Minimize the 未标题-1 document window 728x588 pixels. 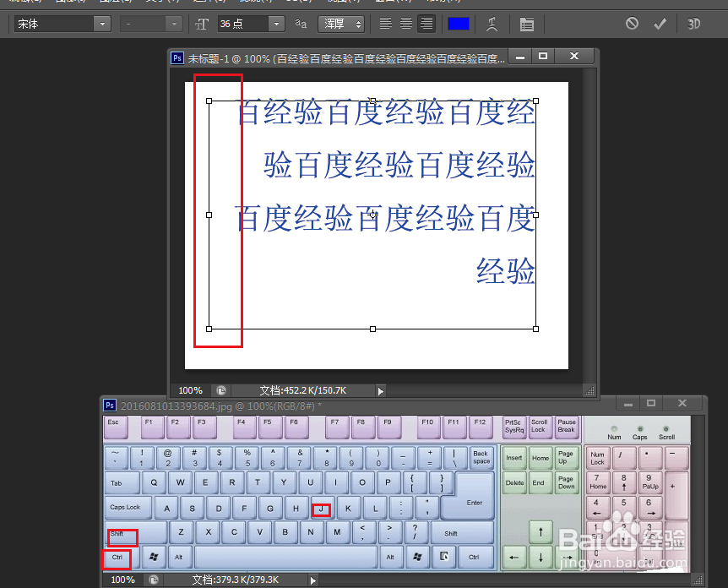coord(520,57)
